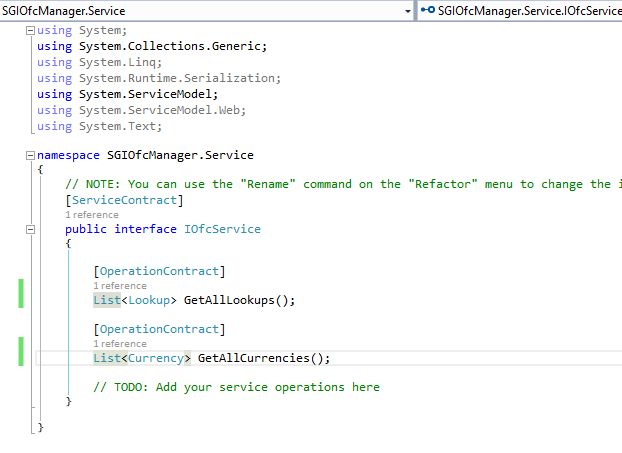Show the 1 reference link above IOfcService interface
Screen dimensions: 622x453
point(92,215)
